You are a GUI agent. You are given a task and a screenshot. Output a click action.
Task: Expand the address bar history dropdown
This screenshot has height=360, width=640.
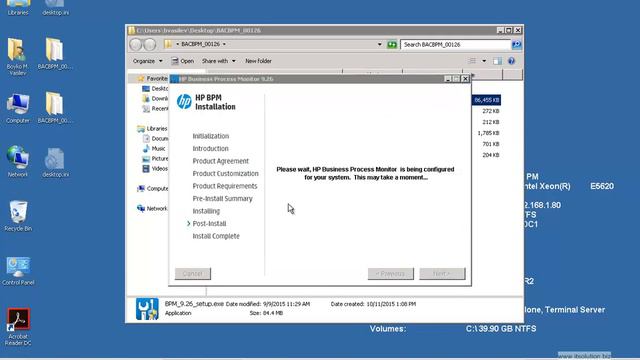(x=380, y=44)
